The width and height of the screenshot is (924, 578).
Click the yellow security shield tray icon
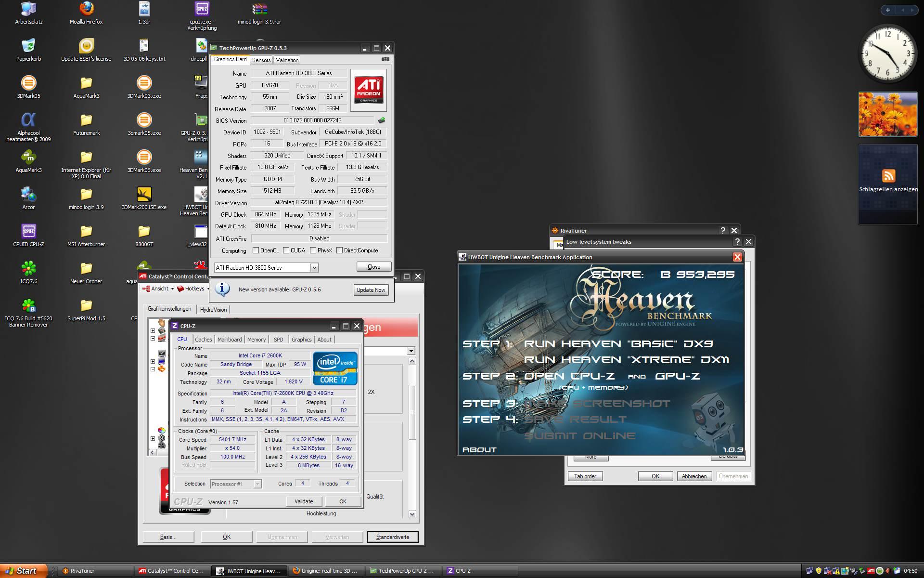(819, 571)
